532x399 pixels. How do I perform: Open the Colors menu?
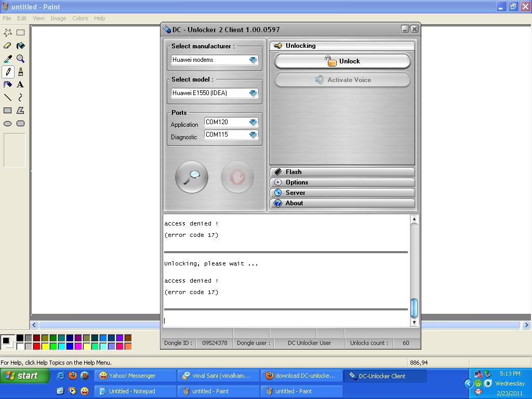(80, 18)
